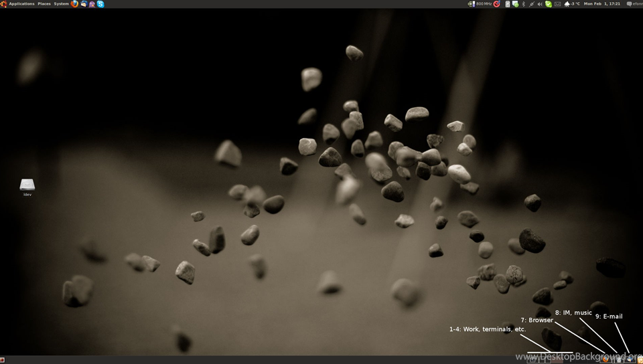The image size is (643, 364).
Task: Click the Ubuntu logo in panel corner
Action: [3, 4]
